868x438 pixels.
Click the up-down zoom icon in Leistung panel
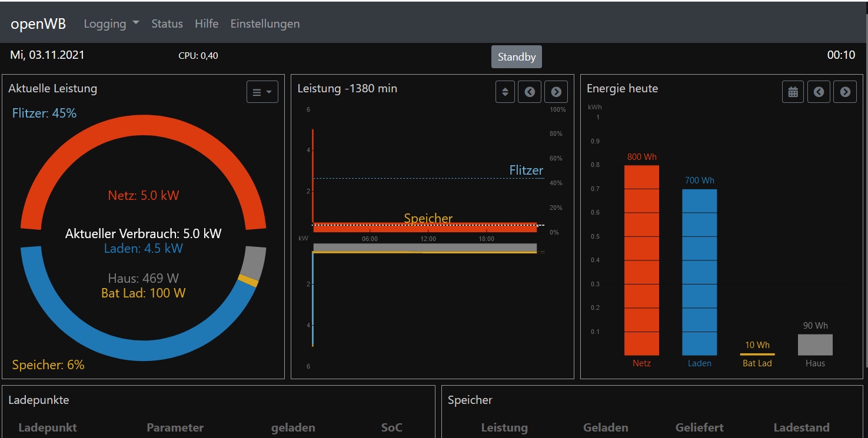505,92
